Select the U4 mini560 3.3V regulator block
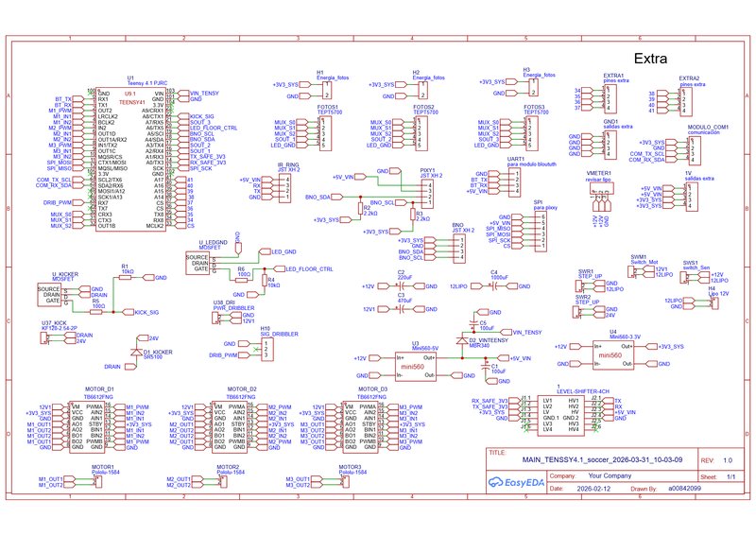Image resolution: width=756 pixels, height=535 pixels. pos(613,355)
